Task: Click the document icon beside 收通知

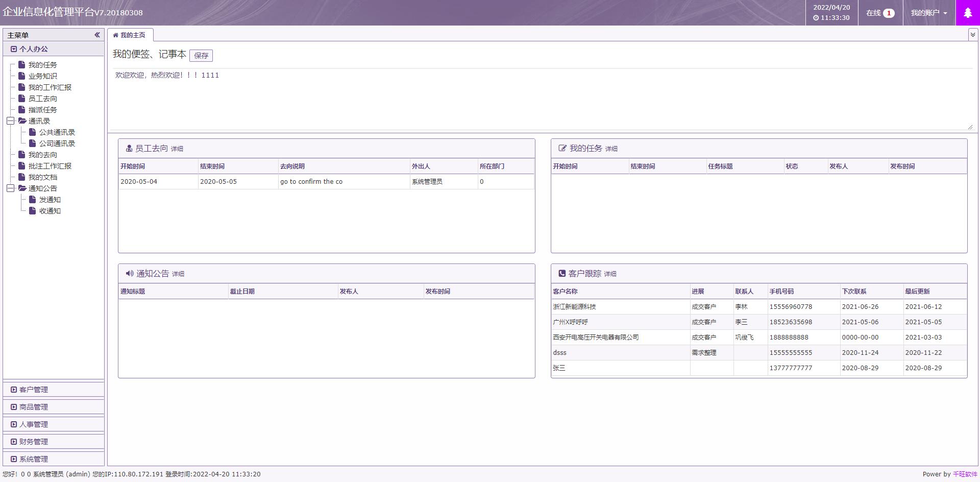Action: point(32,210)
